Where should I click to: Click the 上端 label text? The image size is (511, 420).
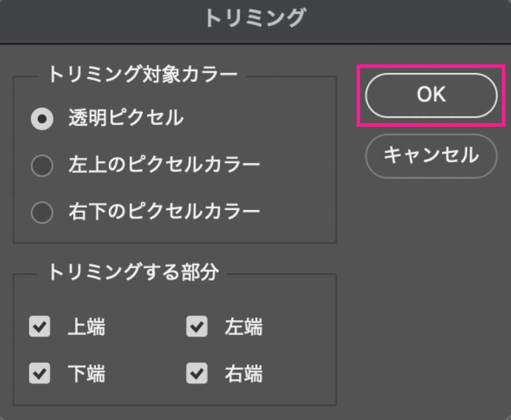click(86, 328)
